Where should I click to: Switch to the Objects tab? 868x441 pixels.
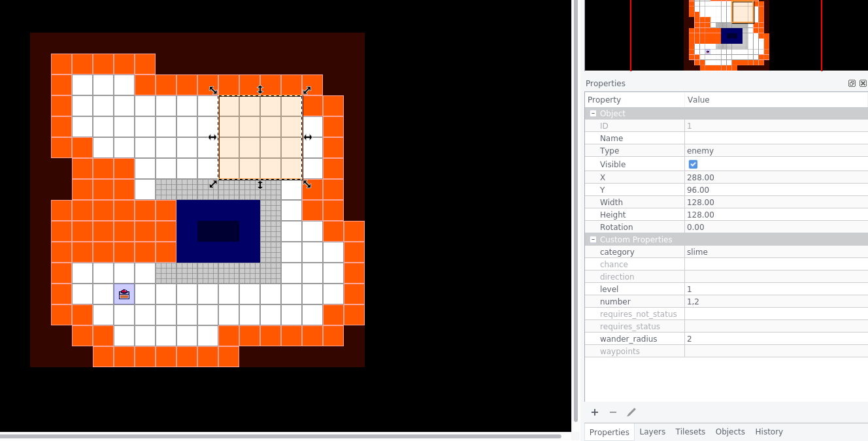[x=730, y=431]
